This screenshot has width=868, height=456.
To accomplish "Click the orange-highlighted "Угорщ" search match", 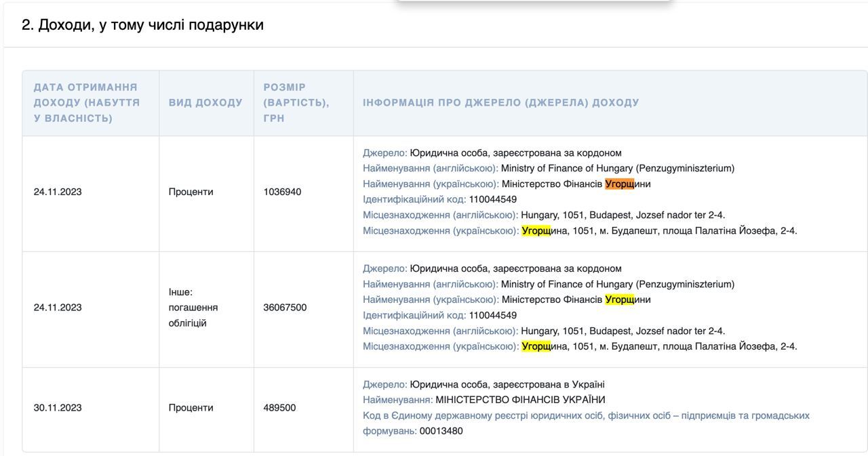I will (619, 184).
